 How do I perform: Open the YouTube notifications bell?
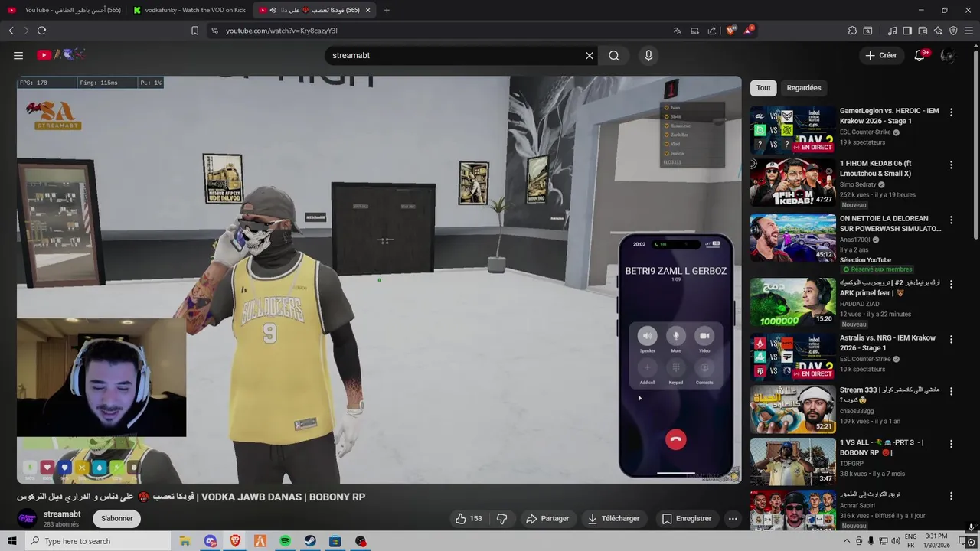pos(920,55)
